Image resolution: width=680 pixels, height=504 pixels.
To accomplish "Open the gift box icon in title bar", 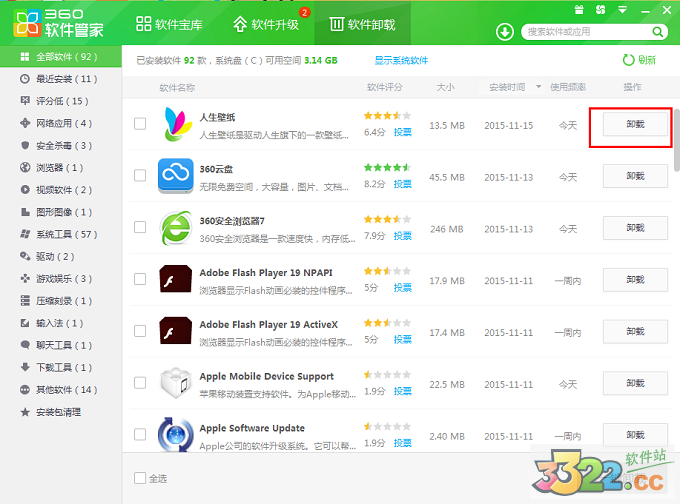I will point(579,10).
